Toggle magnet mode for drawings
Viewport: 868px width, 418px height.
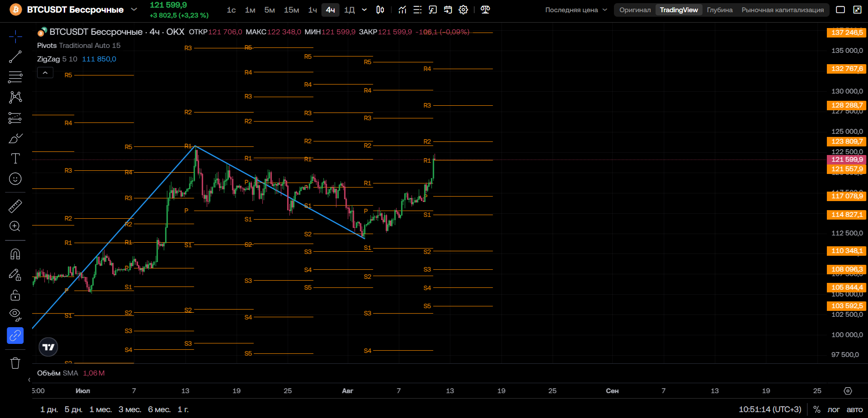pyautogui.click(x=15, y=254)
